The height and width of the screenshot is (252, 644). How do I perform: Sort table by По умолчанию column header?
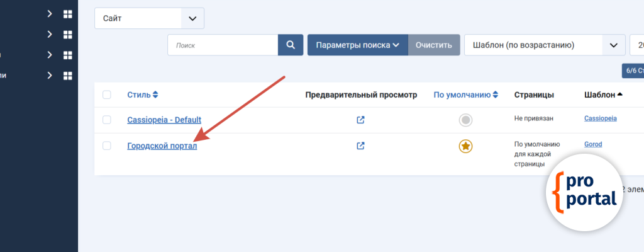click(465, 95)
